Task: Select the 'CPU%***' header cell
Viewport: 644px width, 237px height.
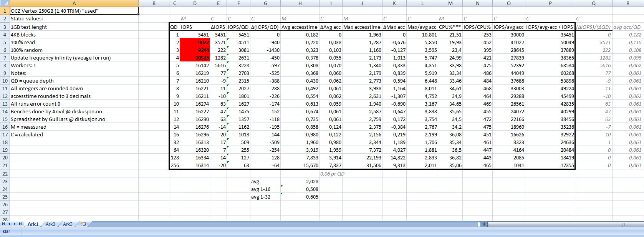Action: (450, 27)
